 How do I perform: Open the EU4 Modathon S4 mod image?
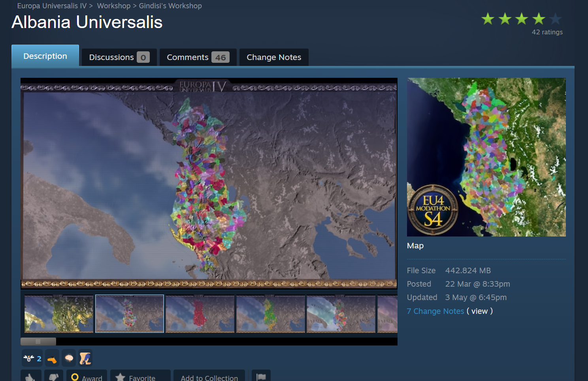tap(486, 157)
